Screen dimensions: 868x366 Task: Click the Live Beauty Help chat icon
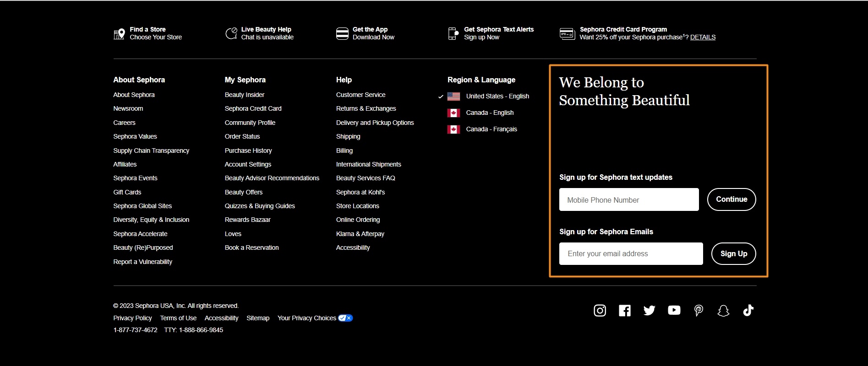231,33
